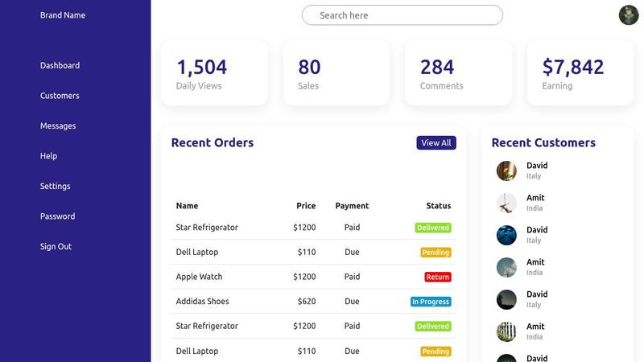This screenshot has width=644, height=362.
Task: Open the Daily Views stat card
Action: tap(214, 73)
